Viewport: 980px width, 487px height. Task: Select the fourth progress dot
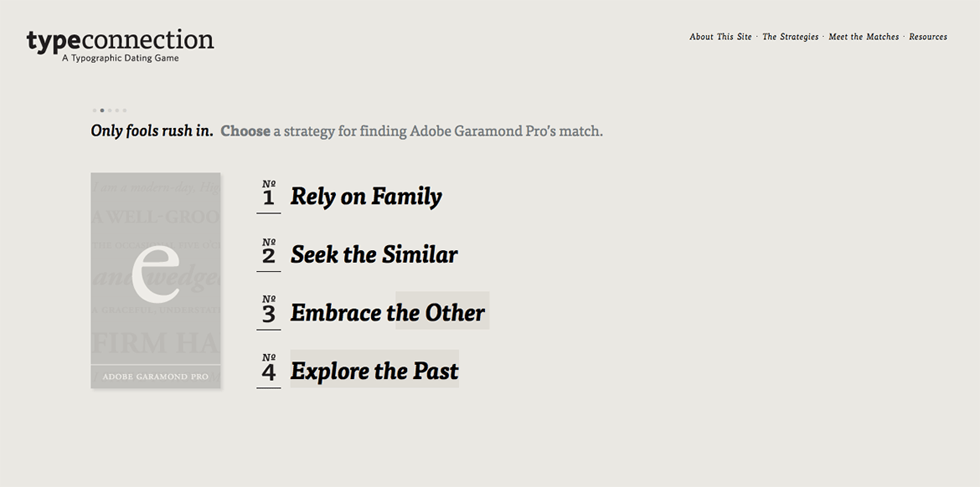point(117,110)
